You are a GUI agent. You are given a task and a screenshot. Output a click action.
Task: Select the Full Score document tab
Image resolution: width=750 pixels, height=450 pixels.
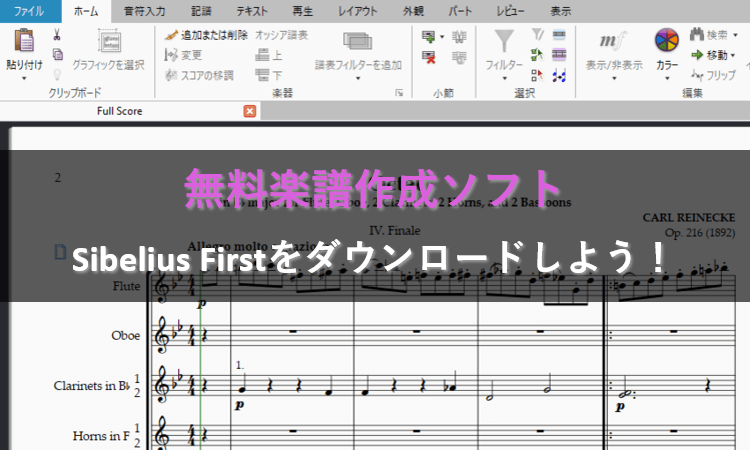click(x=117, y=111)
